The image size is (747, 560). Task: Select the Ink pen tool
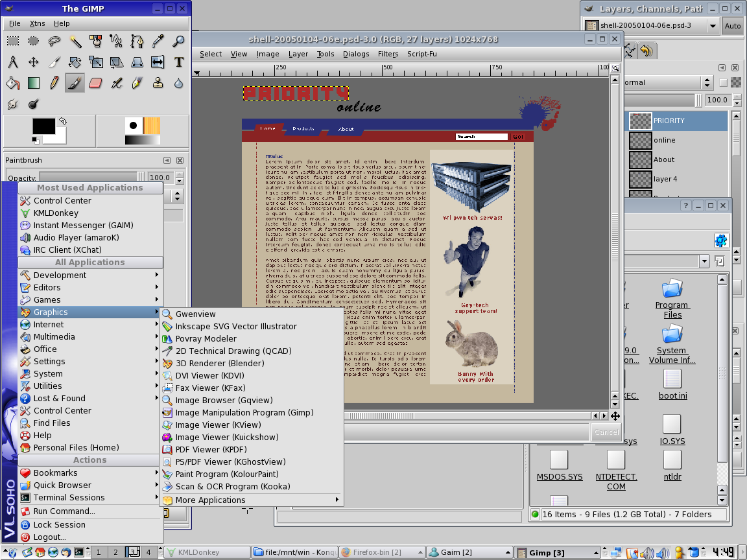(137, 84)
